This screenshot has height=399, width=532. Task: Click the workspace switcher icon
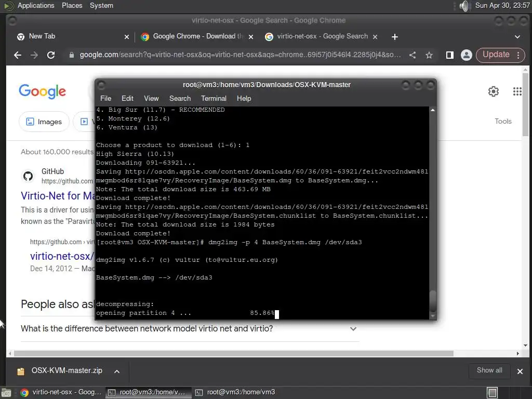[492, 393]
